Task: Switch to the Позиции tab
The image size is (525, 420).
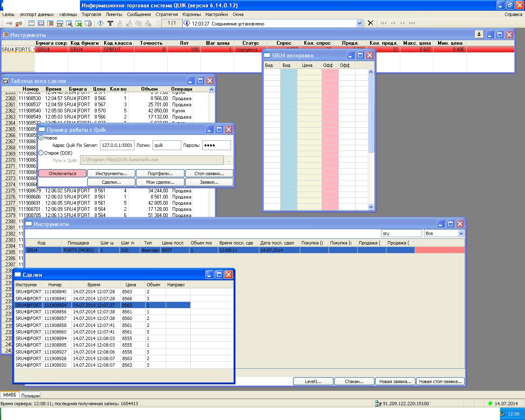Action: pos(31,396)
